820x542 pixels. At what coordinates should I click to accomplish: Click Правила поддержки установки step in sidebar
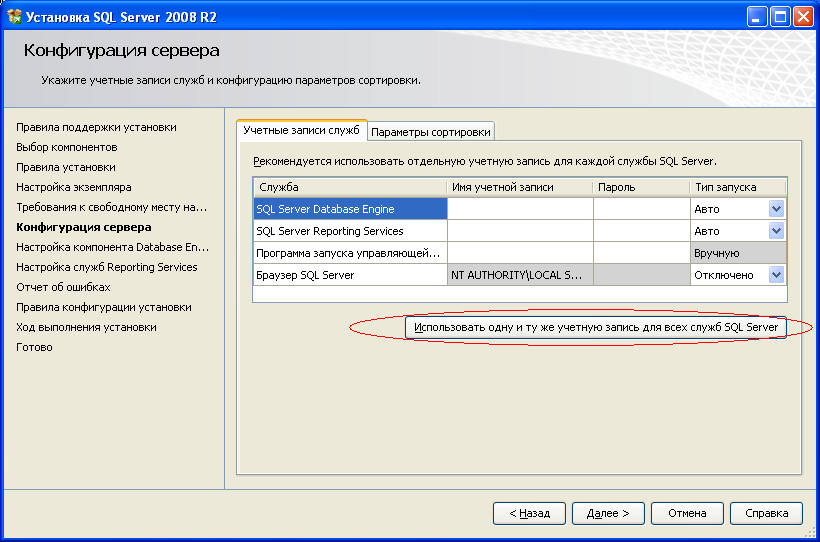coord(96,127)
